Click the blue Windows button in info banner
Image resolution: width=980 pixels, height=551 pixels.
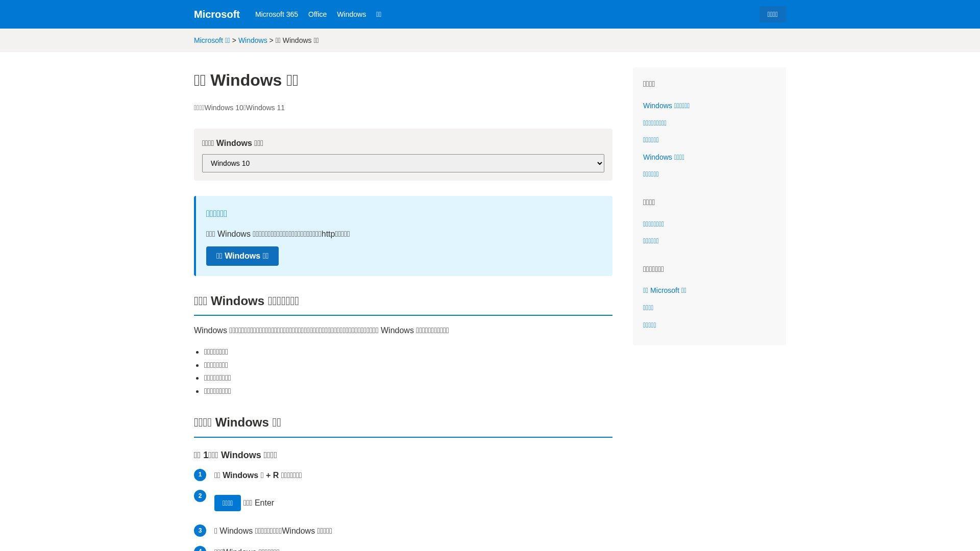click(x=242, y=256)
